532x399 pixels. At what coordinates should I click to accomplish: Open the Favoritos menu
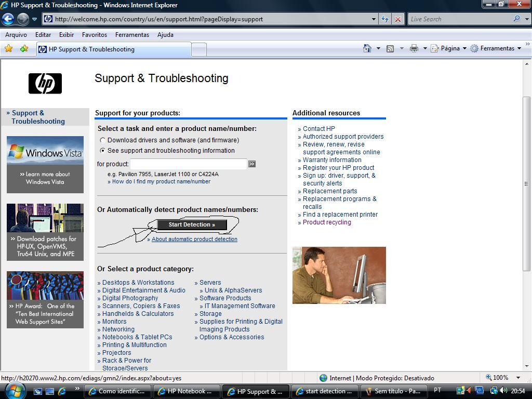click(x=95, y=35)
